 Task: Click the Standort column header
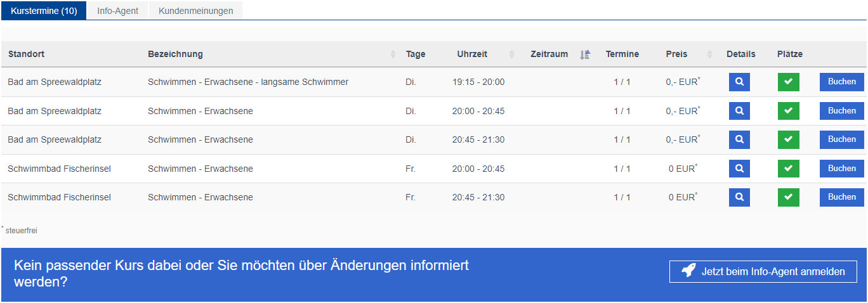tap(26, 55)
